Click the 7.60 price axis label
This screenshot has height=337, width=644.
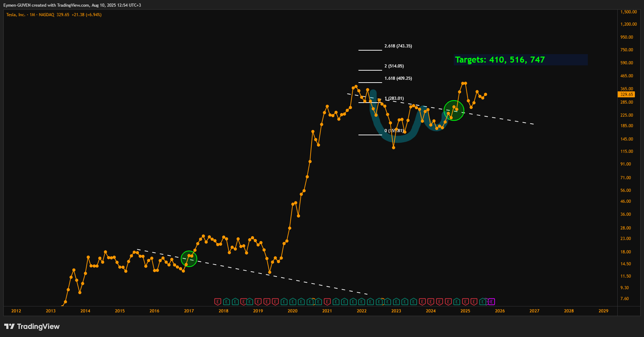[x=625, y=299]
